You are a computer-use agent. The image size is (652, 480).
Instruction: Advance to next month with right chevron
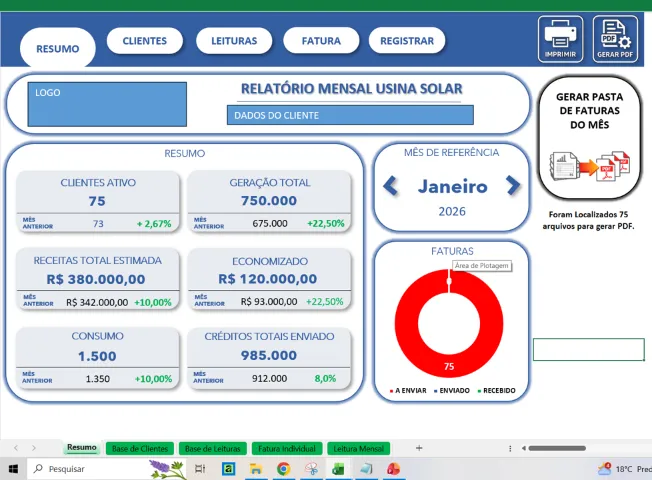(513, 186)
